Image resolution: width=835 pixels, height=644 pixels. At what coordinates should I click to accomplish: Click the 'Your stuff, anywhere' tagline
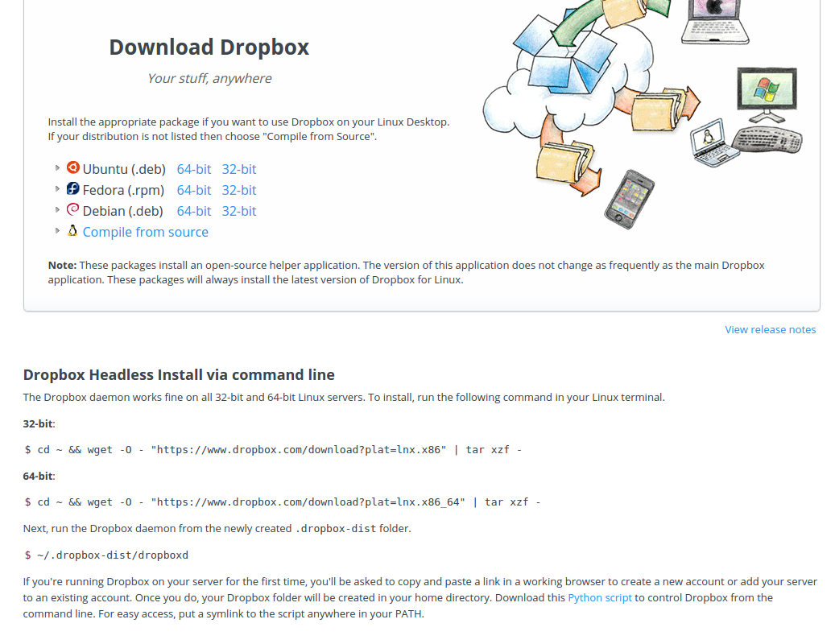(209, 78)
